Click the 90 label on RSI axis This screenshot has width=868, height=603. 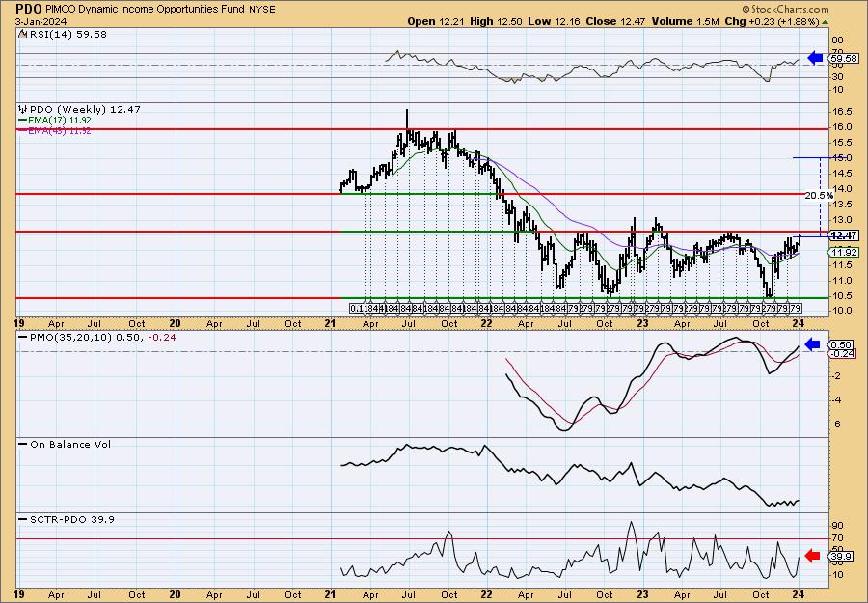(838, 41)
